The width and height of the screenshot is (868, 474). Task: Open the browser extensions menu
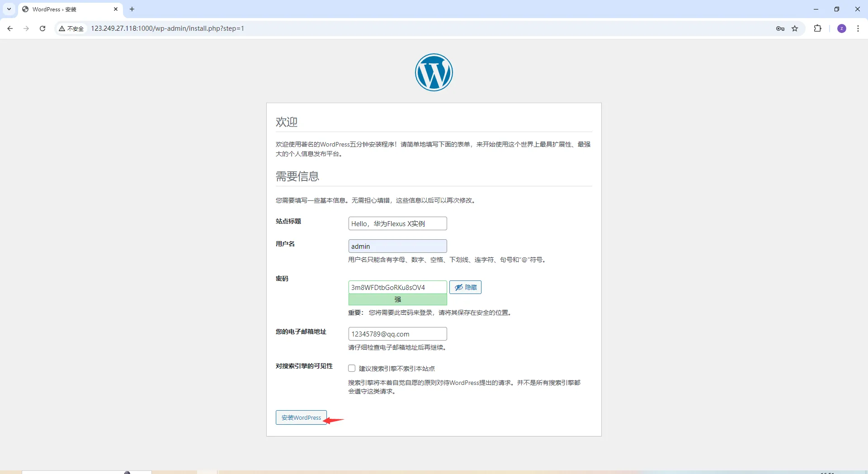(817, 28)
